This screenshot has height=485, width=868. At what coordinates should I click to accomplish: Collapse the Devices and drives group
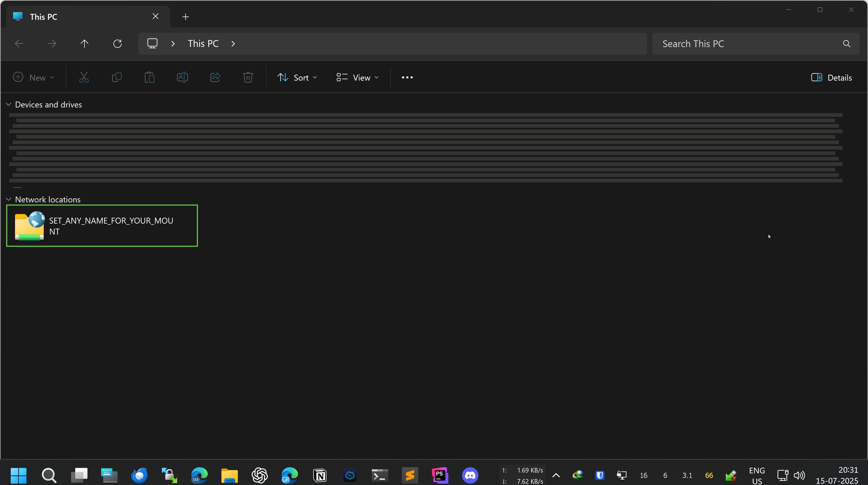point(9,105)
